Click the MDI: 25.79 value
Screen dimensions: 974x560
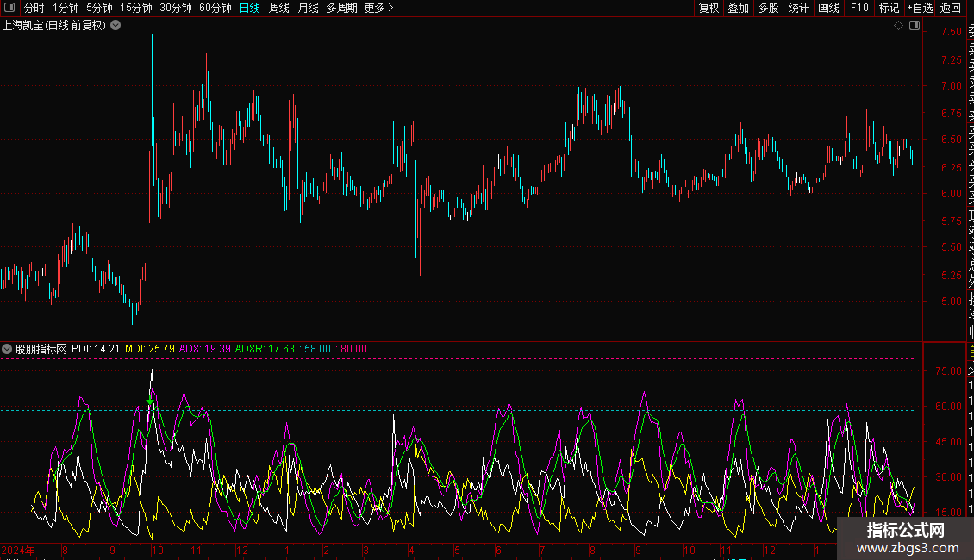tap(150, 349)
